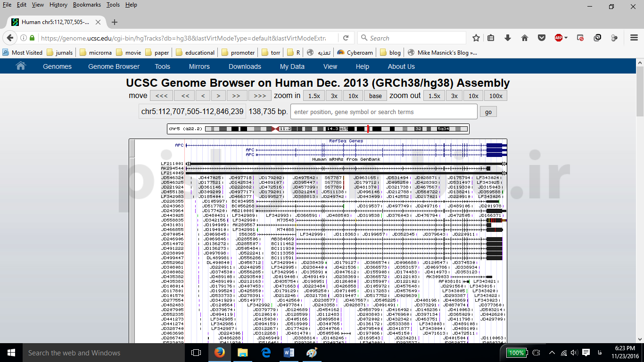Open My Data menu in UCSC navbar
The image size is (644, 362).
click(x=292, y=66)
